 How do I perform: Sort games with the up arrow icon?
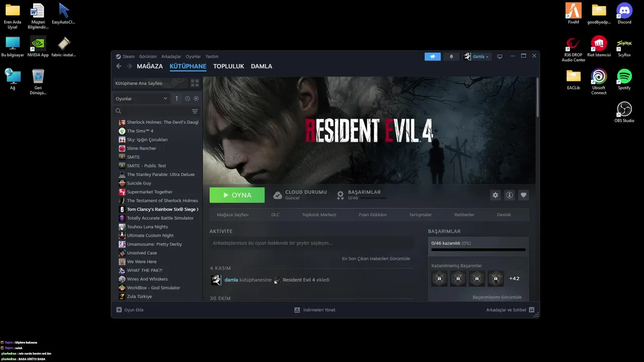coord(177,99)
